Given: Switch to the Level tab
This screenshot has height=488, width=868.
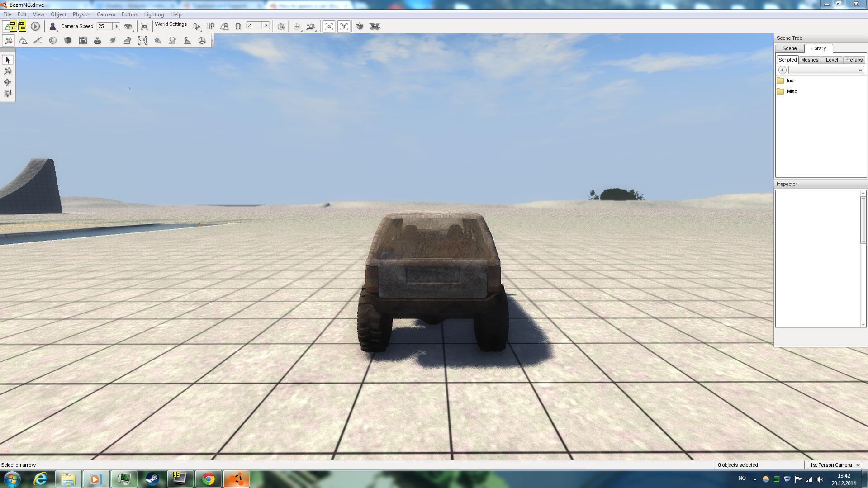Looking at the screenshot, I should 831,60.
